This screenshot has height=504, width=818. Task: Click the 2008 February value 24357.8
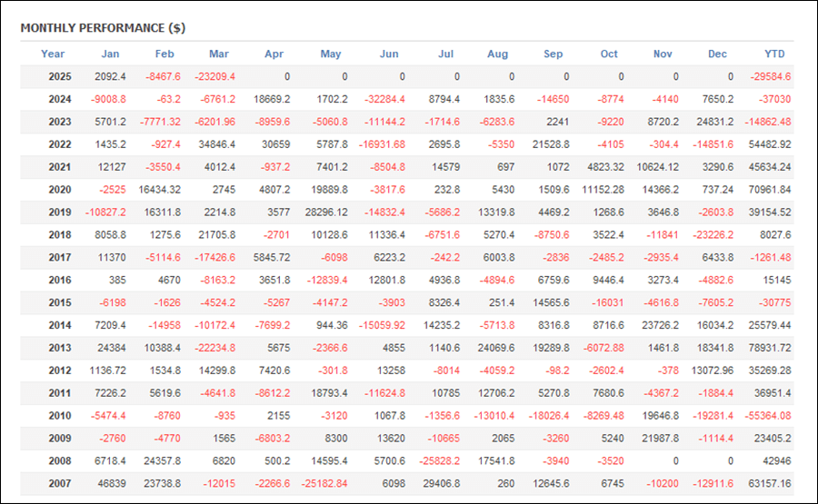[x=163, y=460]
